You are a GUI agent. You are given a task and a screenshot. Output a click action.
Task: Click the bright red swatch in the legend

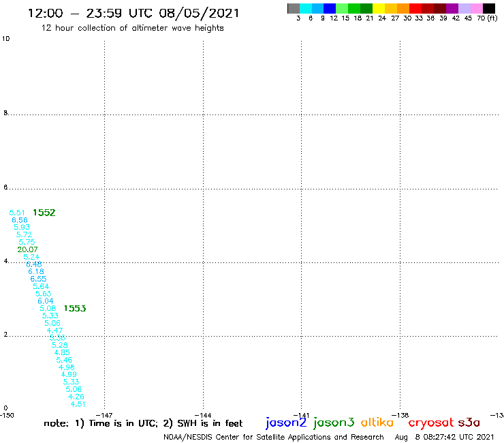coord(415,8)
